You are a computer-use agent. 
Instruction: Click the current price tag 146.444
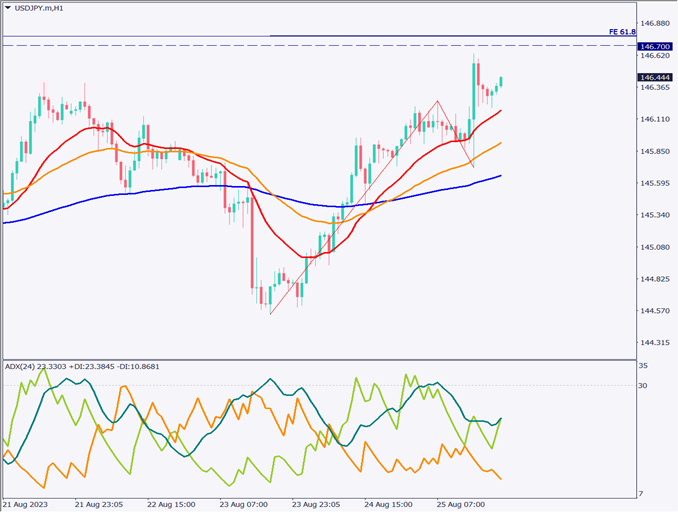click(x=655, y=77)
